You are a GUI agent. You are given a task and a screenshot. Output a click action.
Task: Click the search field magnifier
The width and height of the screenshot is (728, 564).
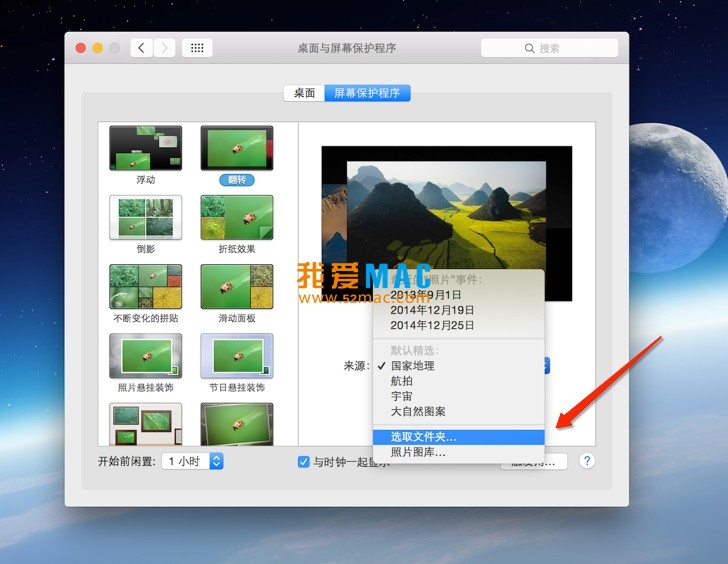529,48
